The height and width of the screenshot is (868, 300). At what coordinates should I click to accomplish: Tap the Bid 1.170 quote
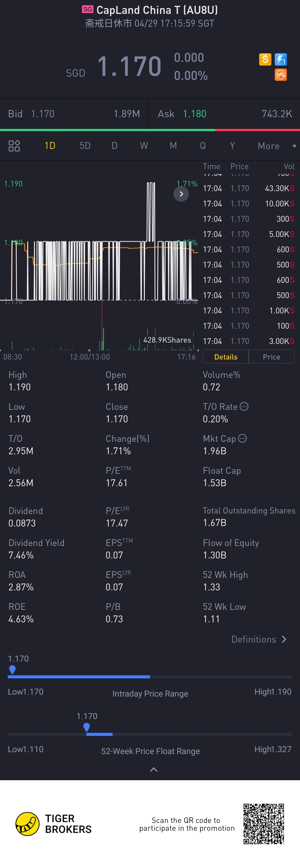click(74, 114)
